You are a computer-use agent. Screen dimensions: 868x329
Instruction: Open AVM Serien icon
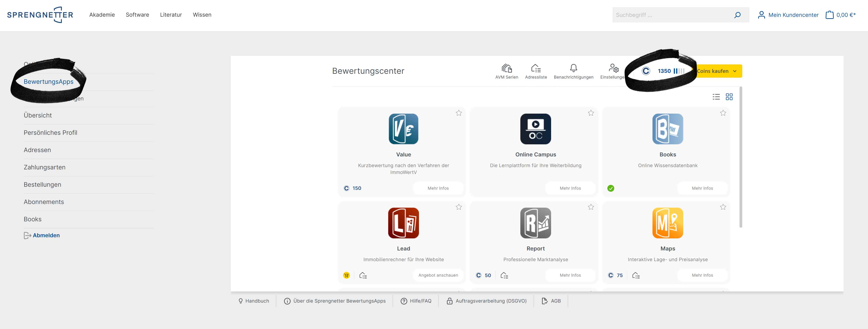pos(506,68)
